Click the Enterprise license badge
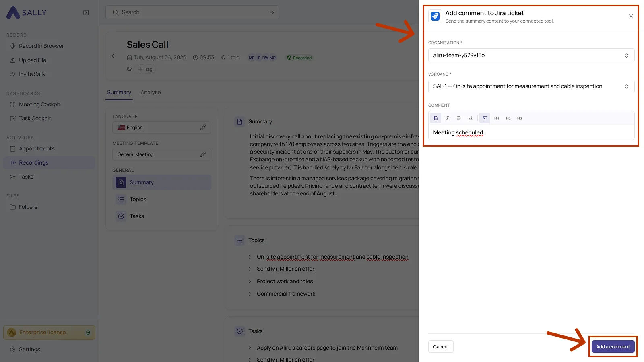 [x=50, y=333]
